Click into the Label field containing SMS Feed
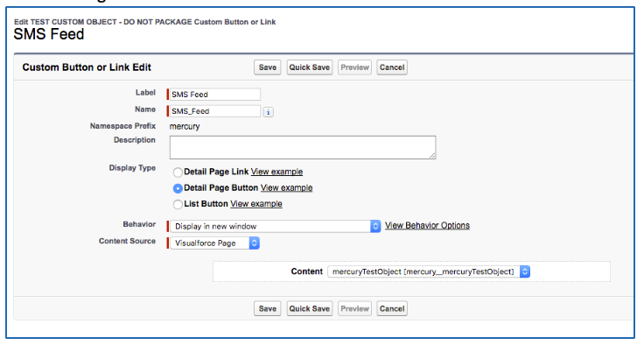 [214, 95]
